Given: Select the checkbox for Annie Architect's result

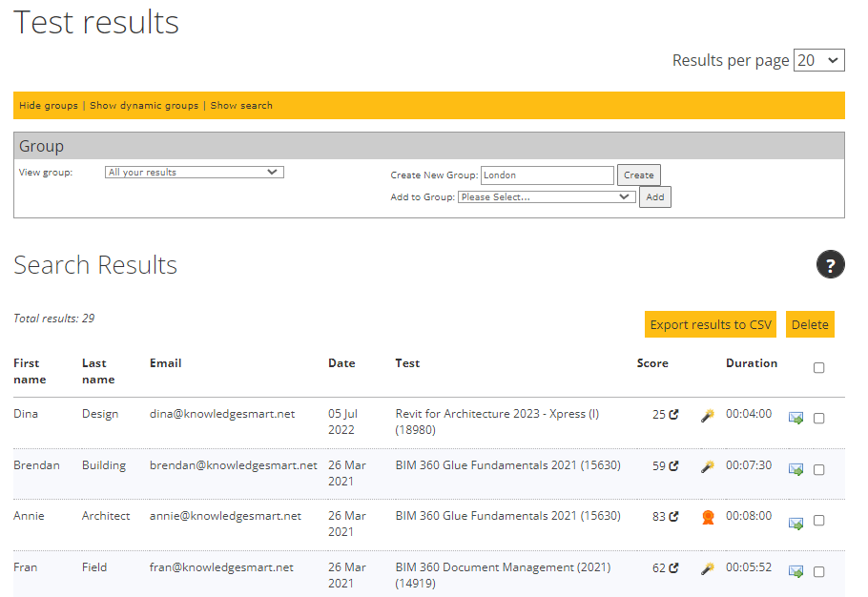Looking at the screenshot, I should click(x=818, y=520).
